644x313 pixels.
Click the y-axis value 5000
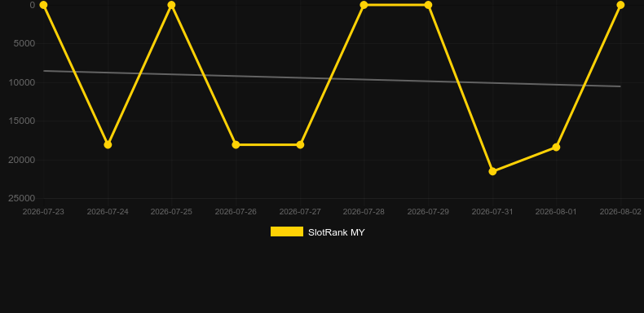pos(24,43)
